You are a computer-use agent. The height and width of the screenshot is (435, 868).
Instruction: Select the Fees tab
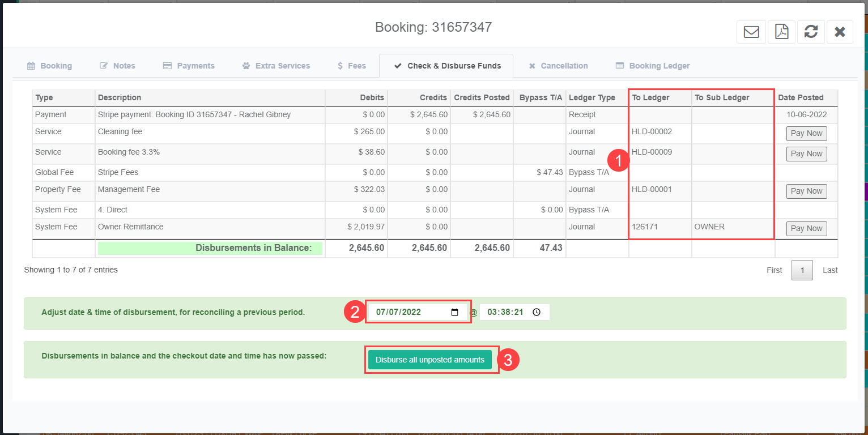pyautogui.click(x=351, y=66)
